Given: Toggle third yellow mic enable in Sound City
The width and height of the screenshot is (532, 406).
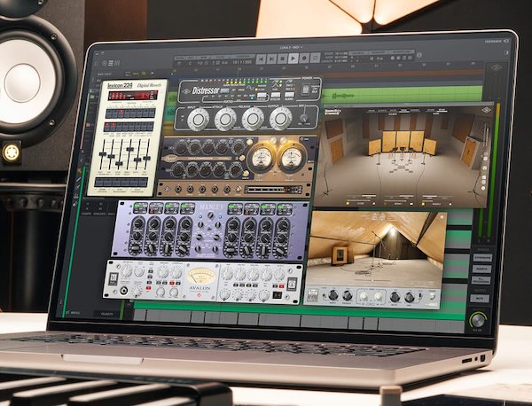Looking at the screenshot, I should click(423, 204).
